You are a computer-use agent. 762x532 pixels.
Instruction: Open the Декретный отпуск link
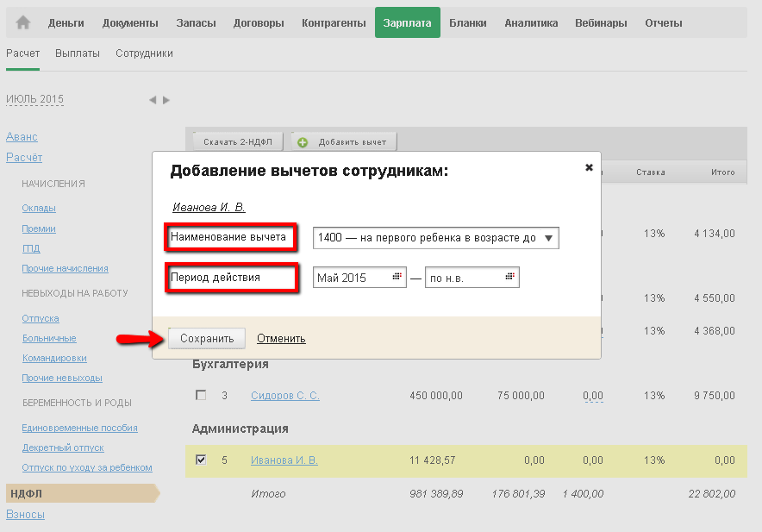(x=63, y=448)
